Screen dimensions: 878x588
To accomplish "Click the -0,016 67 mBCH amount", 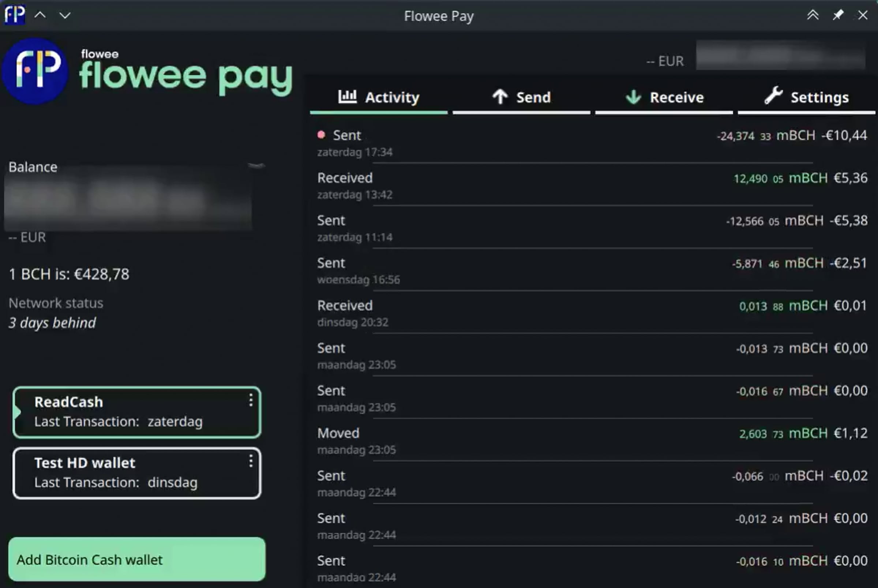I will [782, 391].
